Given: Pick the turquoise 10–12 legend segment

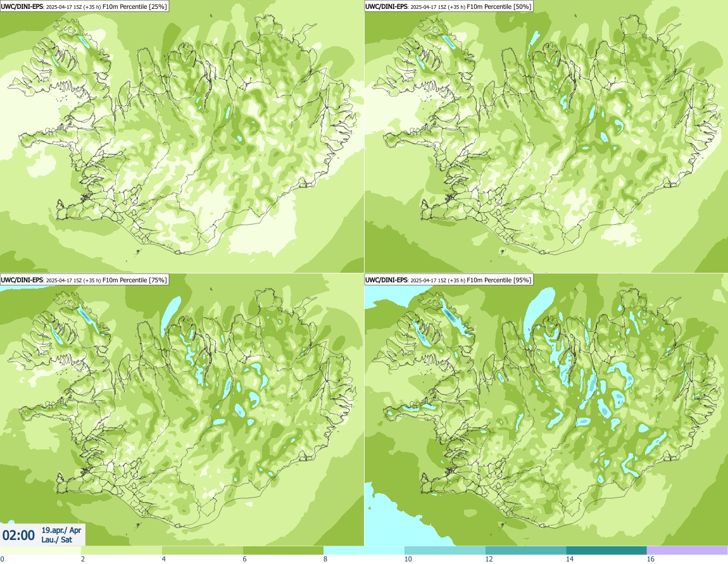Looking at the screenshot, I should click(x=445, y=551).
